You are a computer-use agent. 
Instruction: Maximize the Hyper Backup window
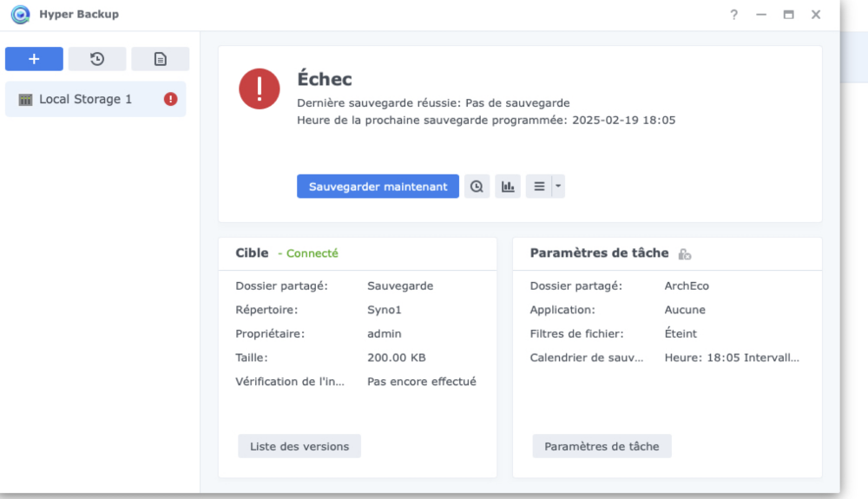coord(788,15)
